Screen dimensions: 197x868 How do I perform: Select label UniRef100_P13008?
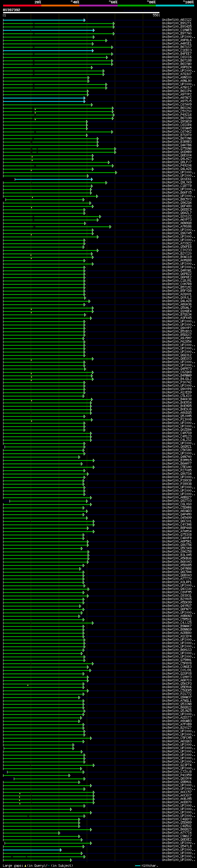(177, 419)
